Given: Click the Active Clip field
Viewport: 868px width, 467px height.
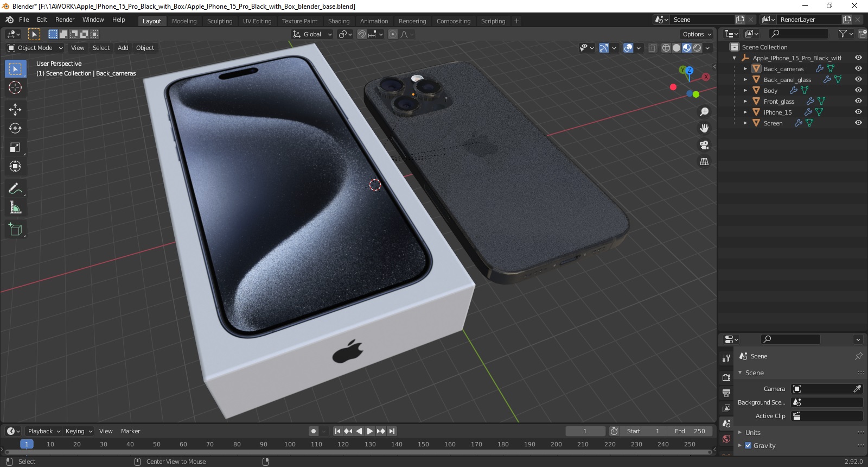Looking at the screenshot, I should (x=827, y=416).
